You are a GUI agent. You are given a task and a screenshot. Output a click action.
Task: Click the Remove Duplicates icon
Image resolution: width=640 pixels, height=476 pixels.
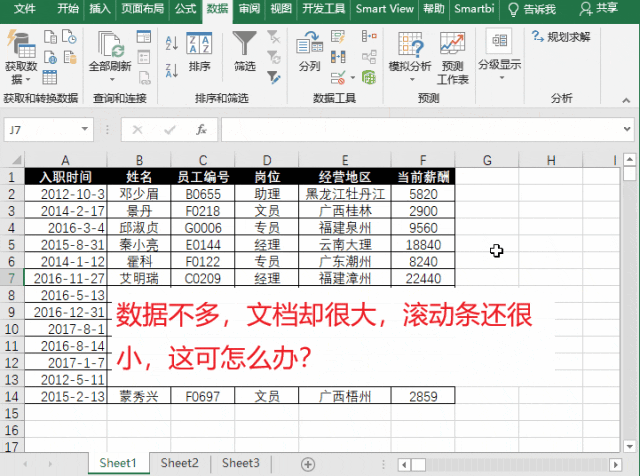(x=338, y=57)
